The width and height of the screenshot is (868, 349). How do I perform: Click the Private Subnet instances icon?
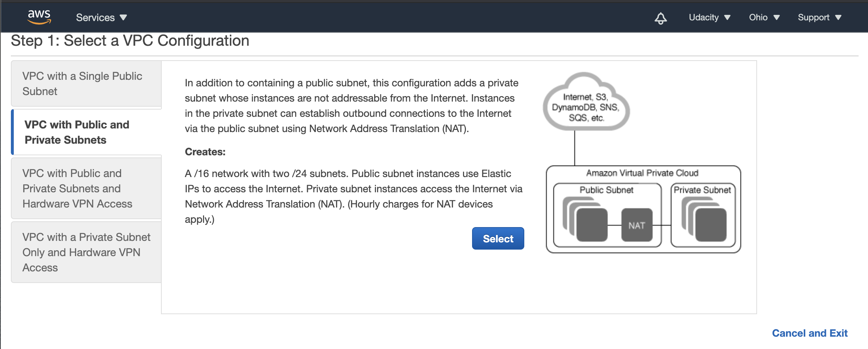tap(704, 219)
